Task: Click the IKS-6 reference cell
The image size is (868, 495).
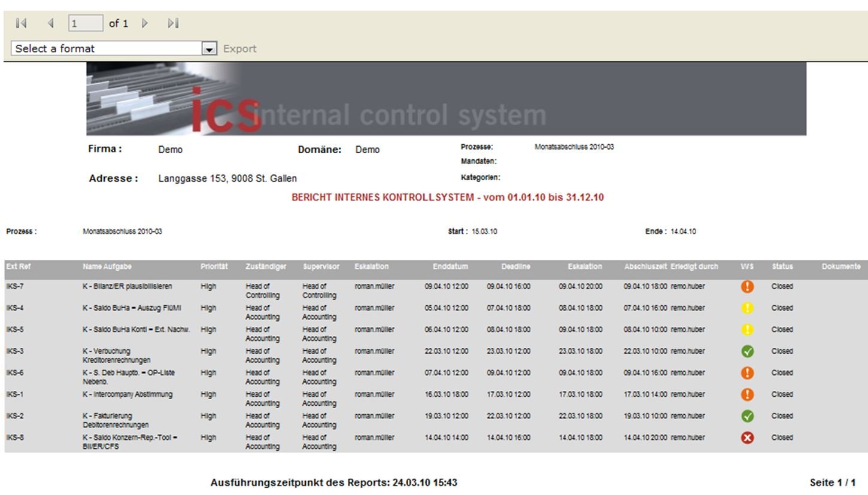Action: tap(15, 373)
